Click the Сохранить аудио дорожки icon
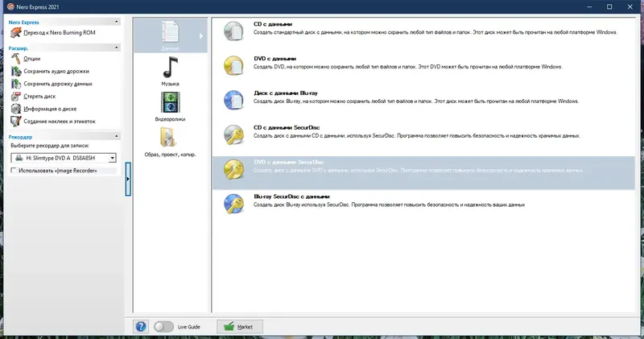644x339 pixels. pos(16,71)
